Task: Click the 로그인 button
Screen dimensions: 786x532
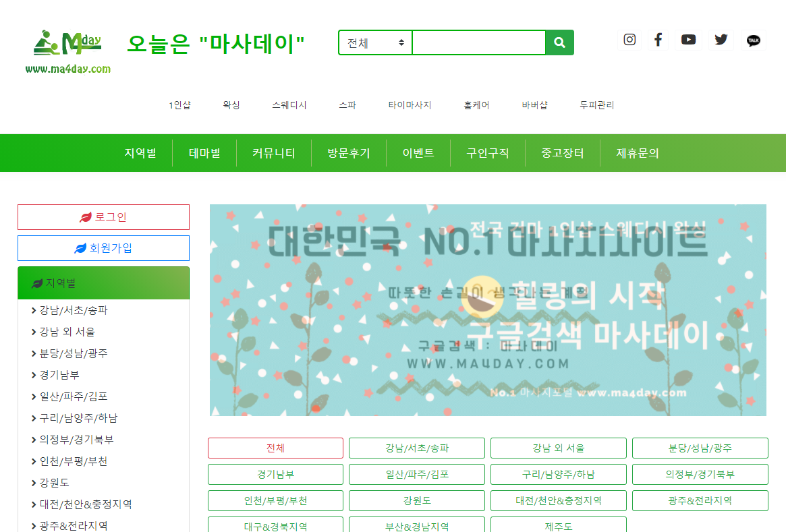Action: tap(103, 217)
